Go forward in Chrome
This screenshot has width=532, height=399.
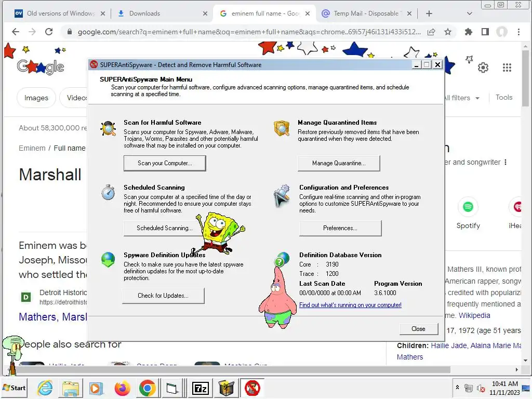32,32
